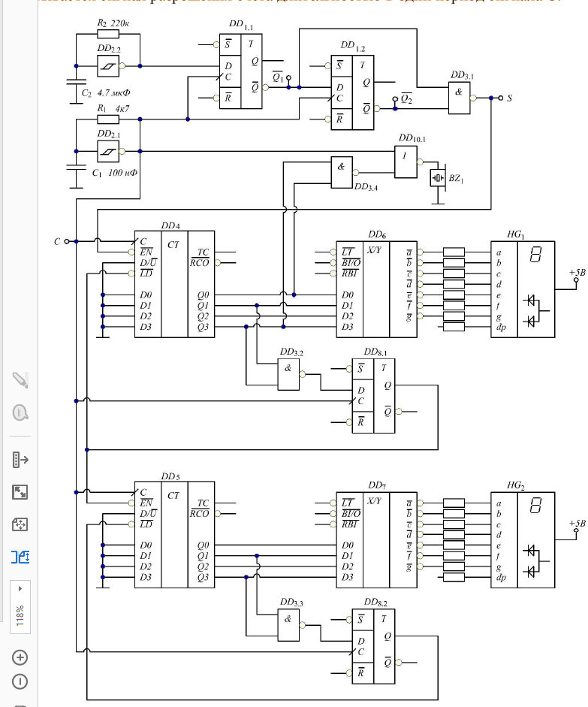This screenshot has width=588, height=707.
Task: Click the DD3.2 gate label
Action: 291,352
